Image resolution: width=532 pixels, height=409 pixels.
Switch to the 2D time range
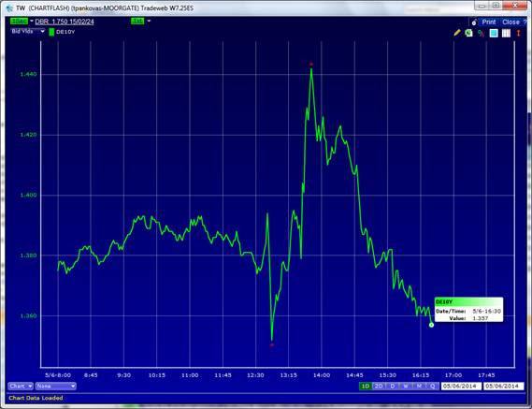(379, 386)
